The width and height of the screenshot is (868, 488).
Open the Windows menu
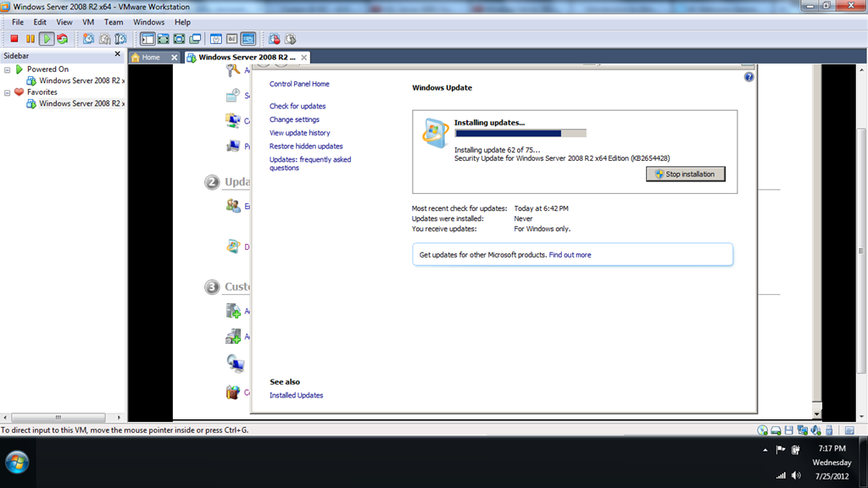[x=148, y=22]
